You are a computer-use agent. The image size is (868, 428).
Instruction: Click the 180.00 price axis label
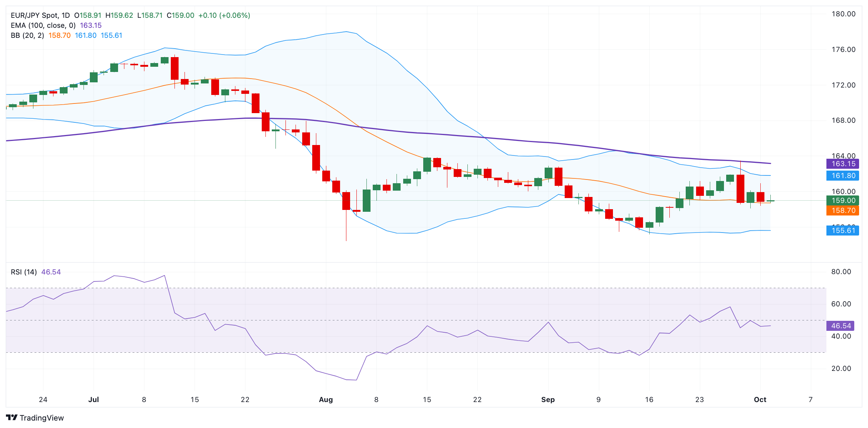click(x=843, y=14)
